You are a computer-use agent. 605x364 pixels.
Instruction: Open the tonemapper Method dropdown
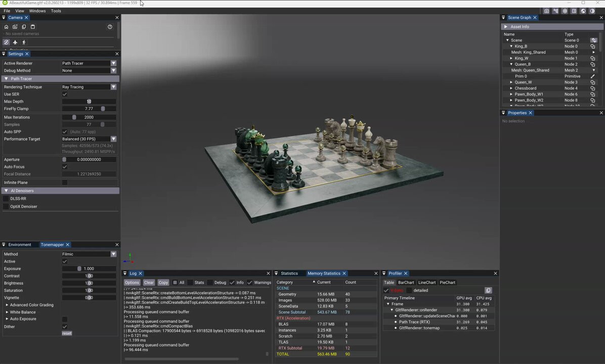pyautogui.click(x=89, y=254)
